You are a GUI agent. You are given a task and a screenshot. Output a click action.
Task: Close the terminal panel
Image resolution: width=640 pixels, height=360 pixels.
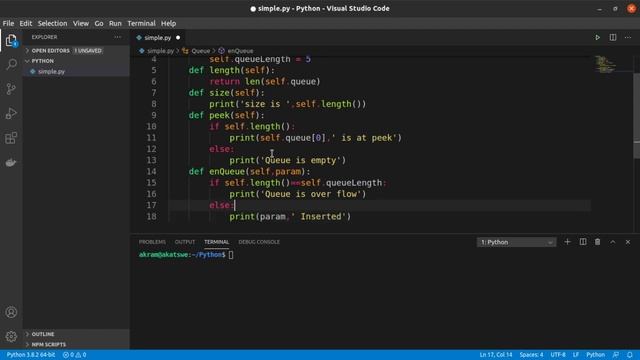(628, 242)
